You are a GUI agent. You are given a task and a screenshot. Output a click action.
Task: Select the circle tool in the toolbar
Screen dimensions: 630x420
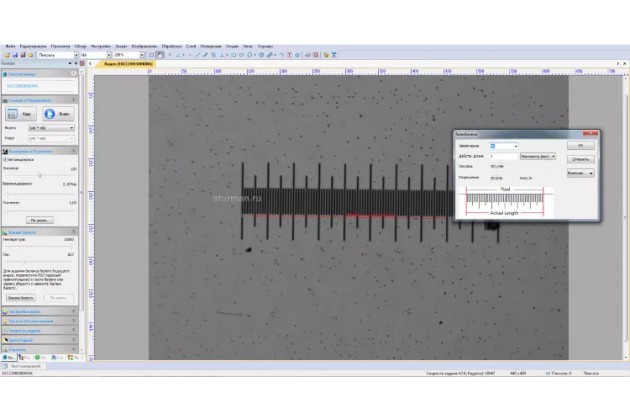pyautogui.click(x=240, y=55)
